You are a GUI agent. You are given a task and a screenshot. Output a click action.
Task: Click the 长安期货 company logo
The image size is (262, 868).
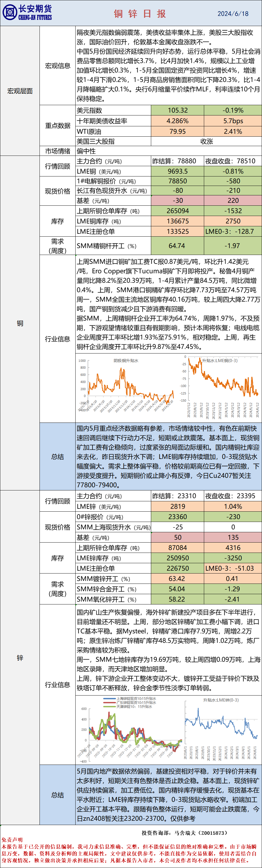coord(27,13)
